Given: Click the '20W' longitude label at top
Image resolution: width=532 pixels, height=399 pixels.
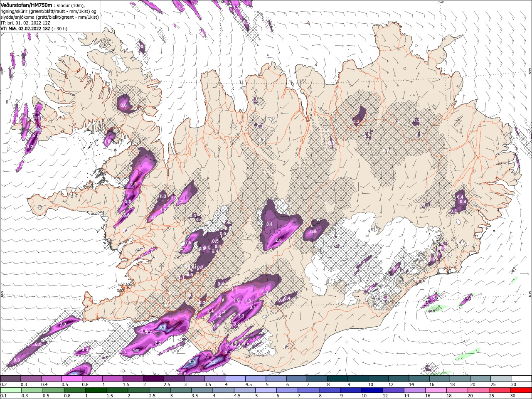Looking at the screenshot, I should 221,2.
